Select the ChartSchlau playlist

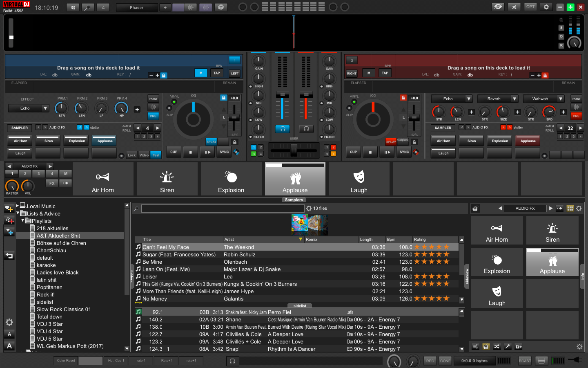pyautogui.click(x=51, y=250)
